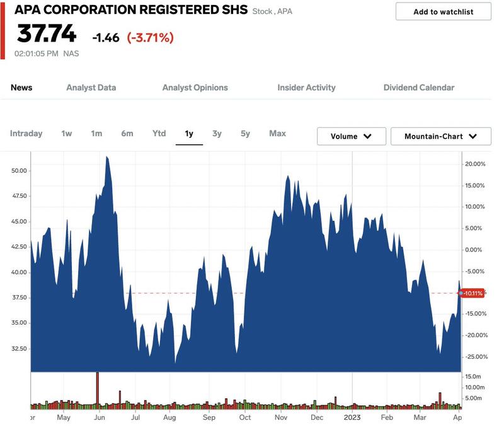Select the Ytd range
Viewport: 504px width, 428px height.
pos(159,133)
